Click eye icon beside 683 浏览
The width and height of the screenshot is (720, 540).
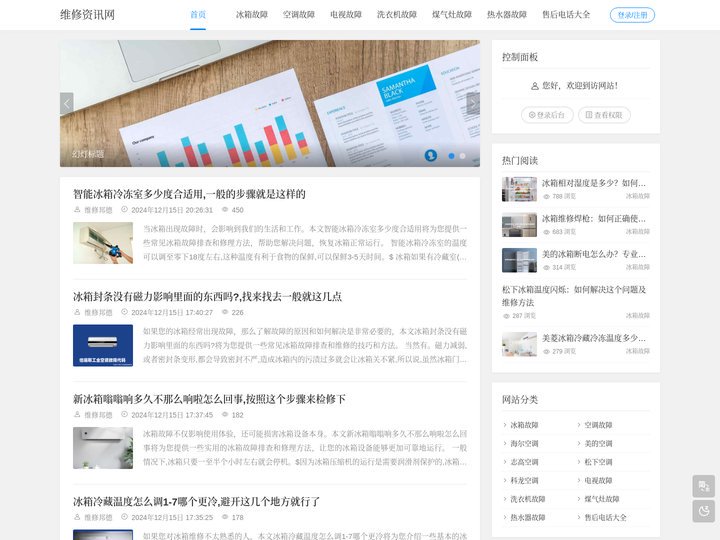pyautogui.click(x=546, y=232)
